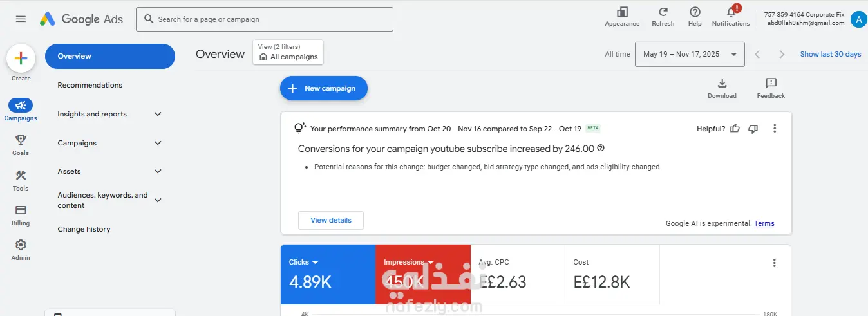Select Recommendations in the sidebar
The height and width of the screenshot is (316, 868).
coord(90,85)
